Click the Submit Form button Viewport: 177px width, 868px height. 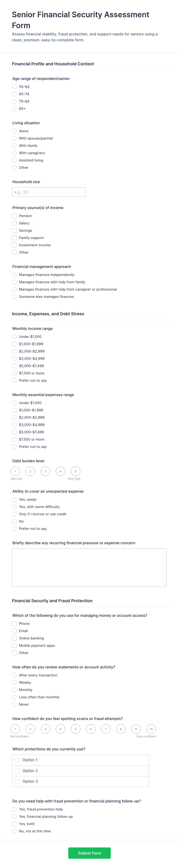click(x=89, y=853)
